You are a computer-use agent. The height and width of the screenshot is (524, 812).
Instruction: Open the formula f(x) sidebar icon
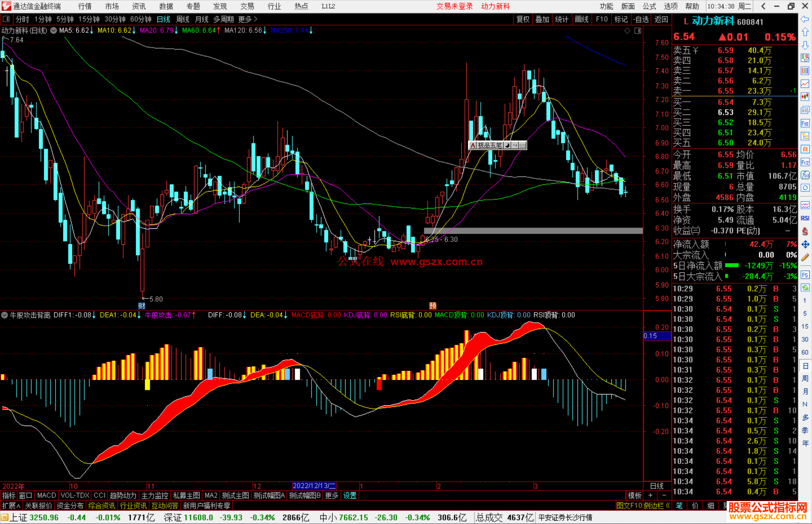pyautogui.click(x=805, y=175)
